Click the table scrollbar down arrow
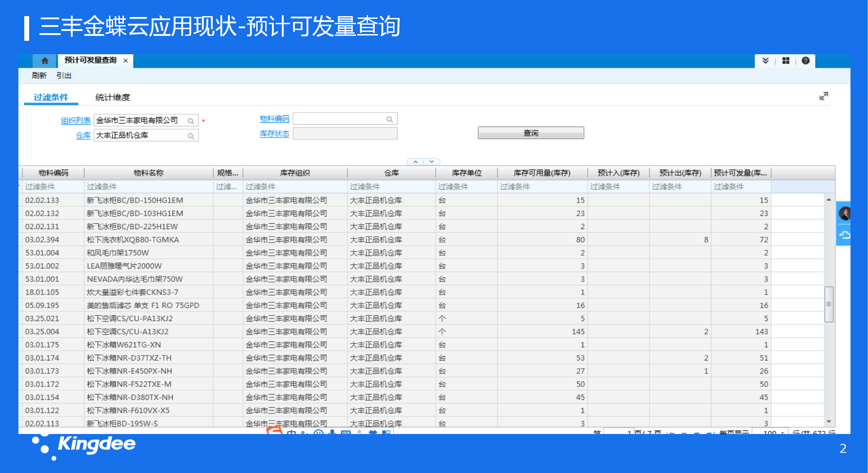 click(829, 421)
